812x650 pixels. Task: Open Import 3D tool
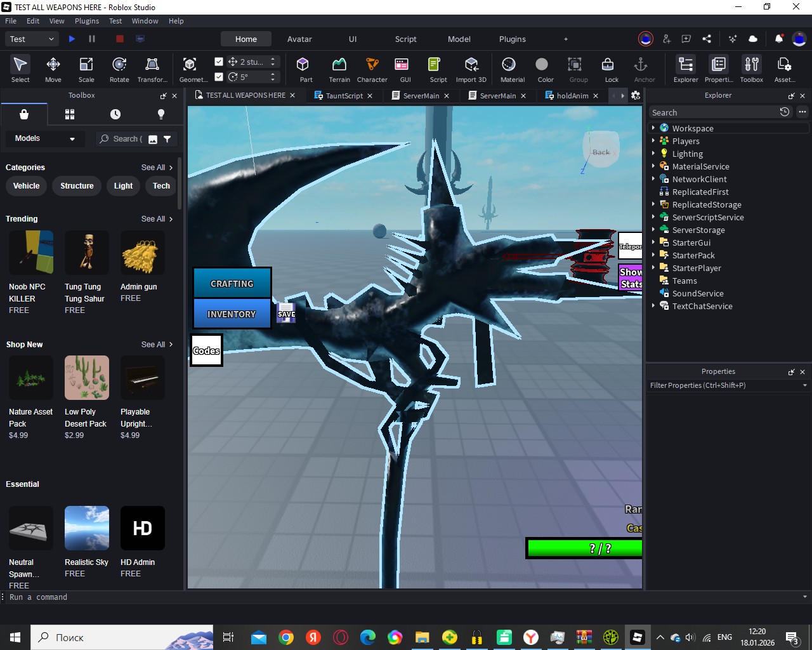click(471, 69)
